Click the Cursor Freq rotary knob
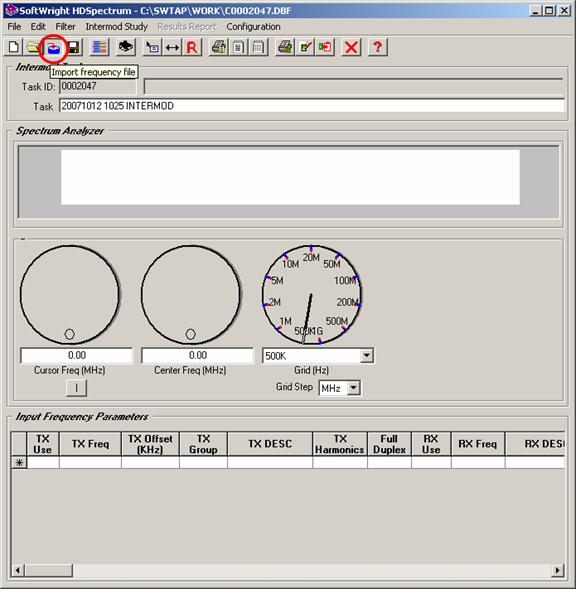576x589 pixels. point(70,294)
